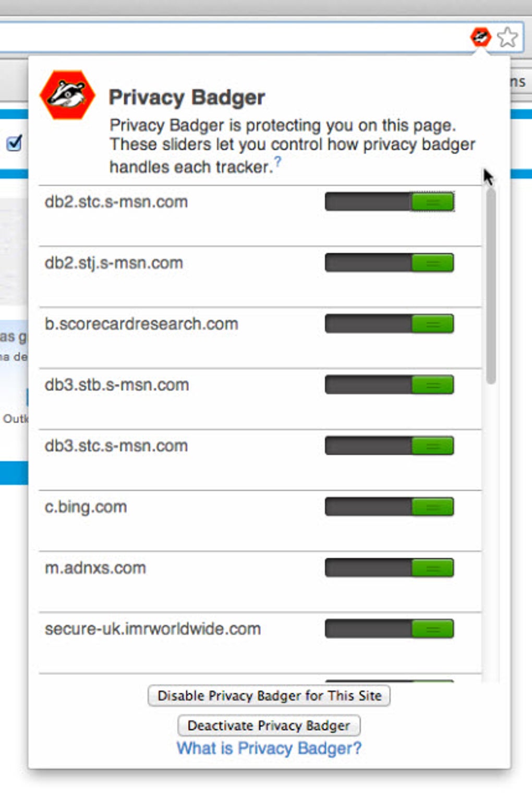Adjust the slider for b.scorecardresearch.com
Viewport: 532px width, 796px height.
pos(432,323)
